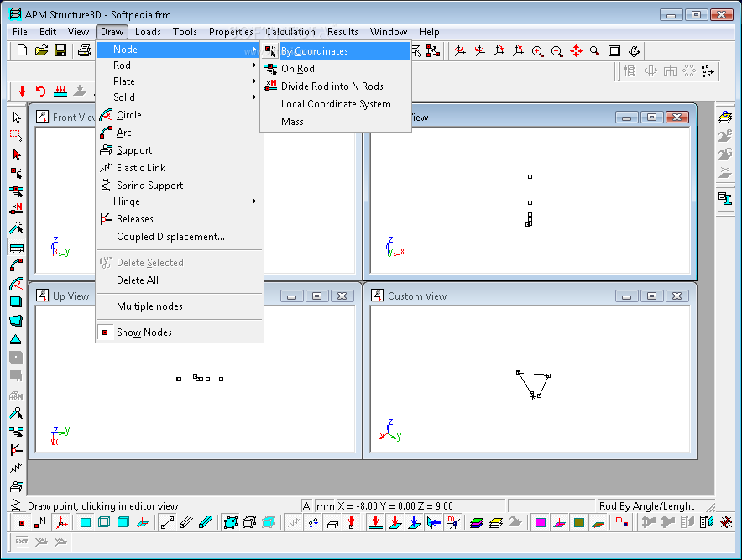Select the red arrow select tool
Screen dimensions: 742x560
point(17,154)
